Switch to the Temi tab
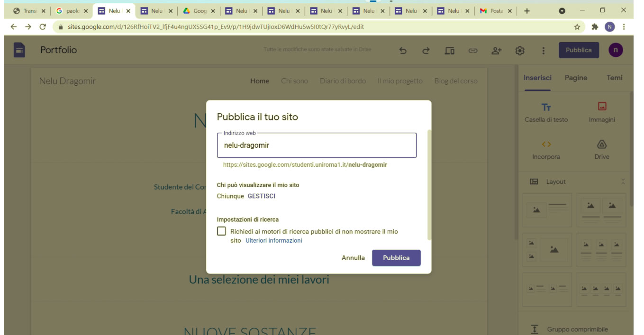This screenshot has height=335, width=644. [x=614, y=78]
